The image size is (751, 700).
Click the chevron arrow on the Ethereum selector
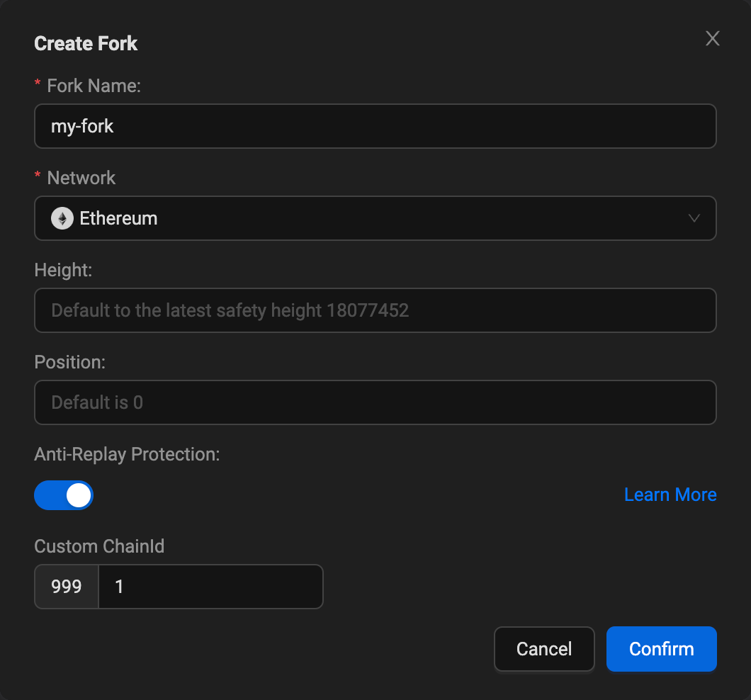(x=694, y=218)
